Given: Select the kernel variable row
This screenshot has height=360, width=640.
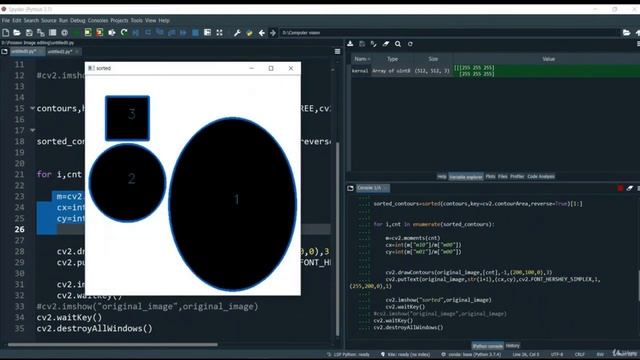Looking at the screenshot, I should [x=496, y=71].
